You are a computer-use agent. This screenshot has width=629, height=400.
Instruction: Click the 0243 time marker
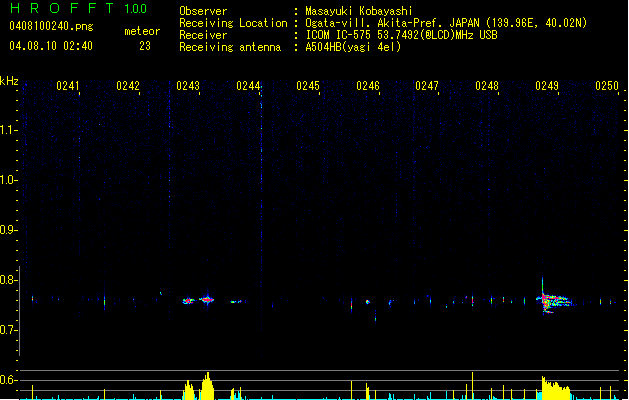[188, 86]
